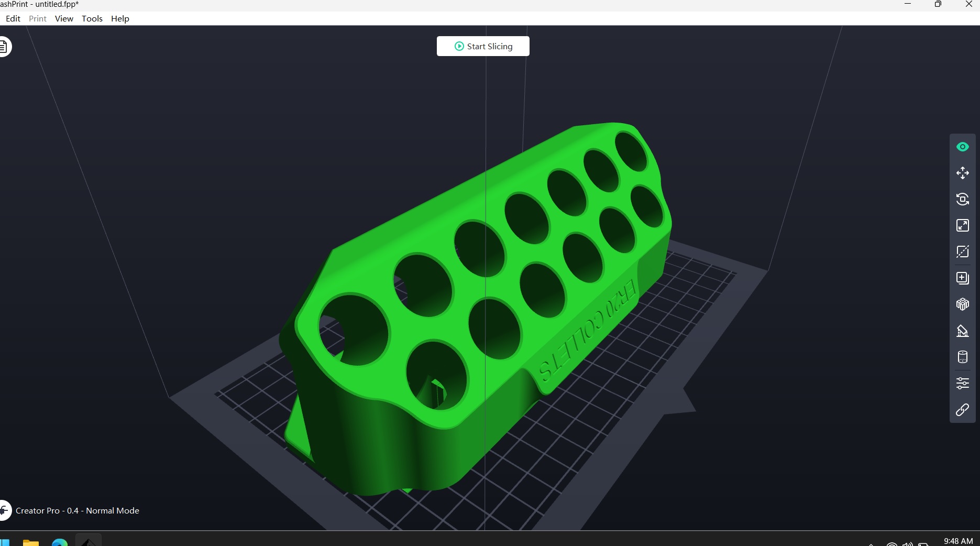This screenshot has width=980, height=546.
Task: Click the Creator Pro - 0.4 - Normal Mode label
Action: pyautogui.click(x=78, y=510)
